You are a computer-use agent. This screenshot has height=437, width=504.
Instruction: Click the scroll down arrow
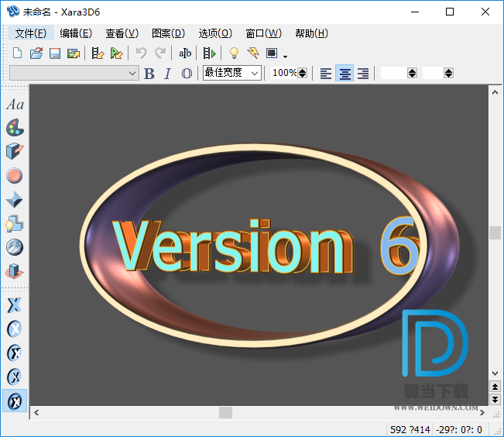click(495, 373)
